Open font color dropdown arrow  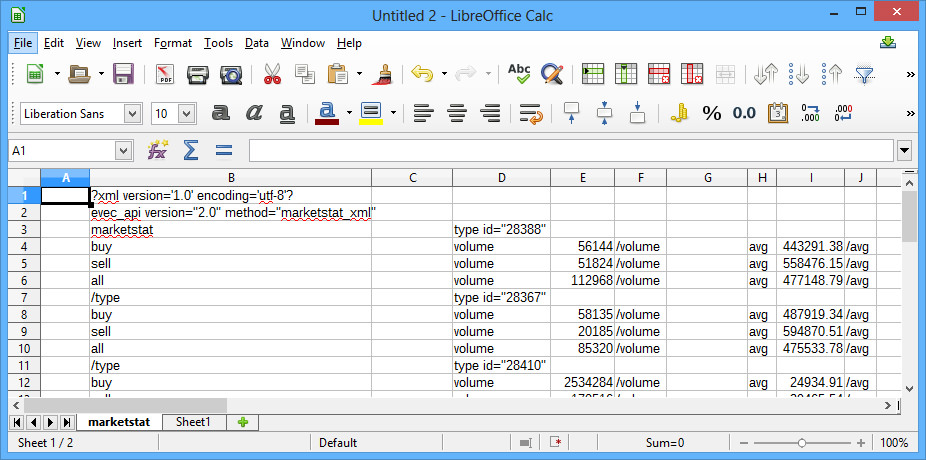pyautogui.click(x=349, y=113)
